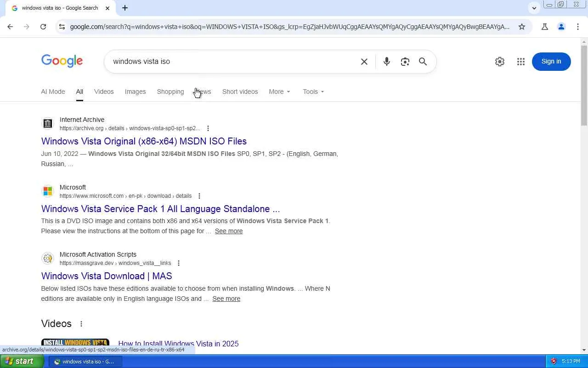Image resolution: width=588 pixels, height=368 pixels.
Task: Go forward to the next page
Action: (27, 27)
